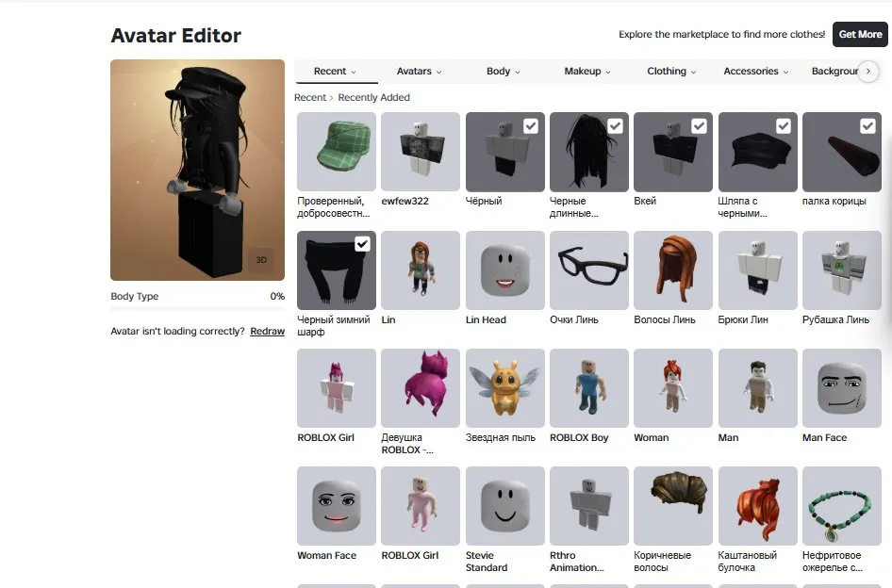Uncheck the Черный зимний шарф scarf
This screenshot has height=588, width=892.
point(362,244)
